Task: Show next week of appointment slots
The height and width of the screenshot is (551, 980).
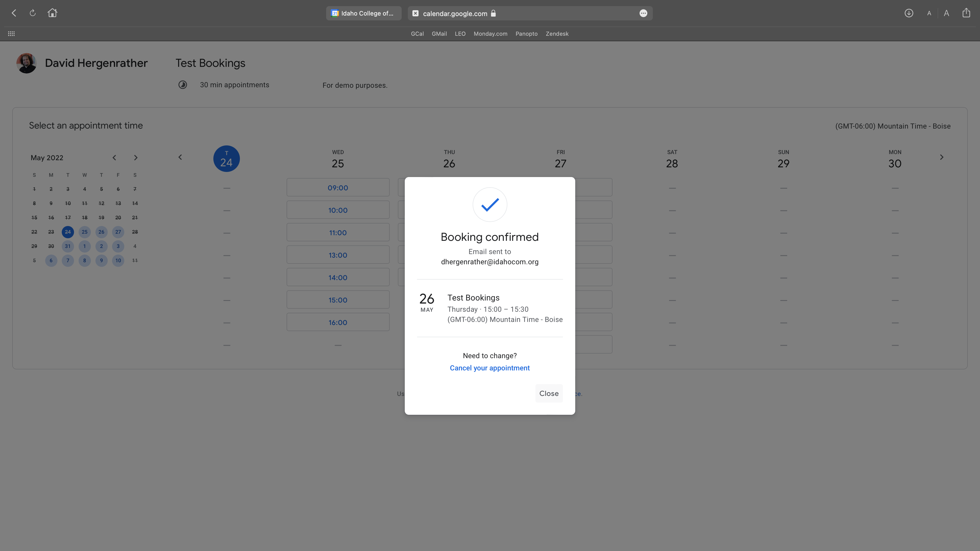Action: pos(941,157)
